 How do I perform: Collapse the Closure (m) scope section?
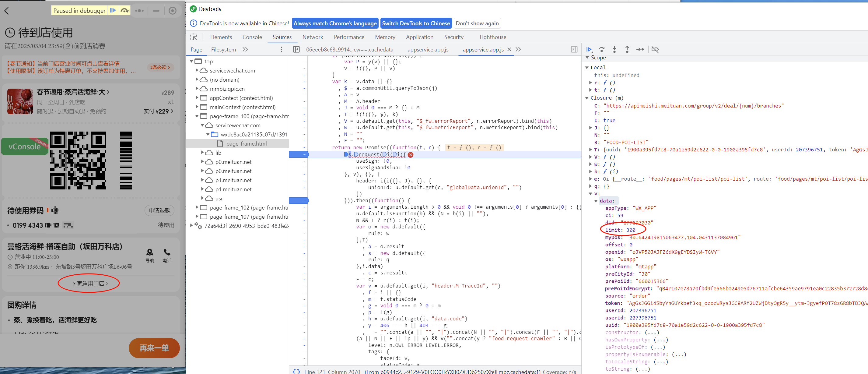[587, 98]
